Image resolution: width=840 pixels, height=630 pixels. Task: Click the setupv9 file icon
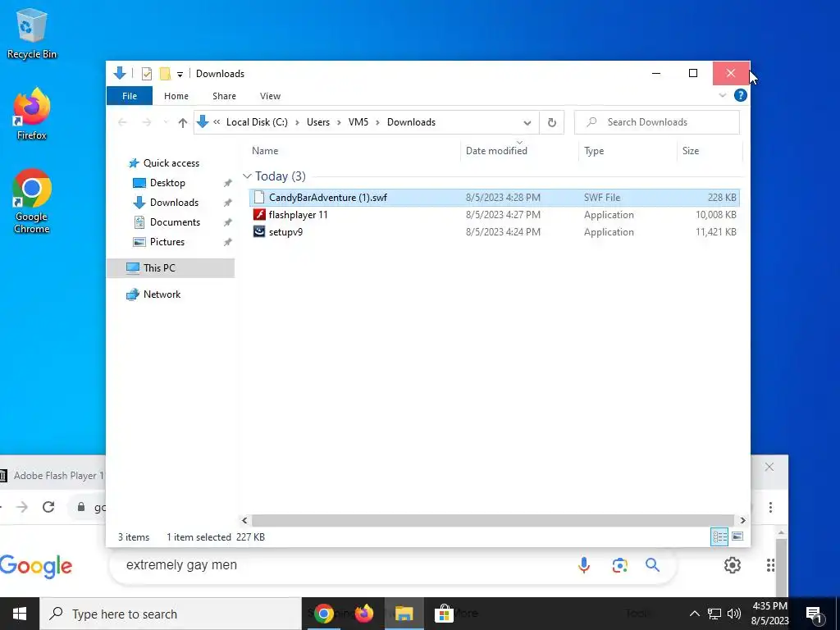tap(259, 232)
